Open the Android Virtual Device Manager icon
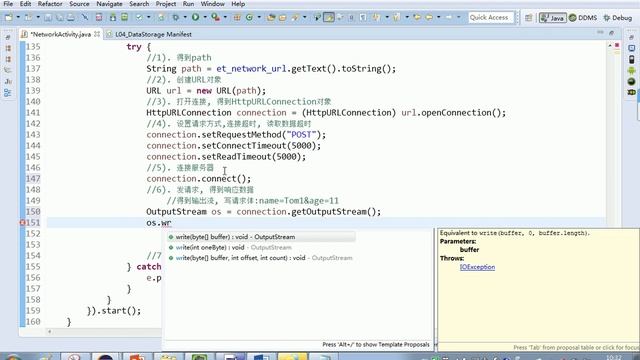Image resolution: width=640 pixels, height=360 pixels. click(124, 18)
